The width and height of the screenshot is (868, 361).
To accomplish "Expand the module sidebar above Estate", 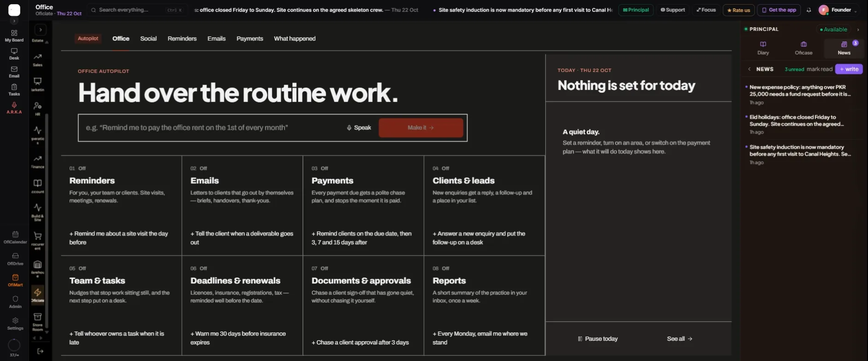I will pos(41,30).
